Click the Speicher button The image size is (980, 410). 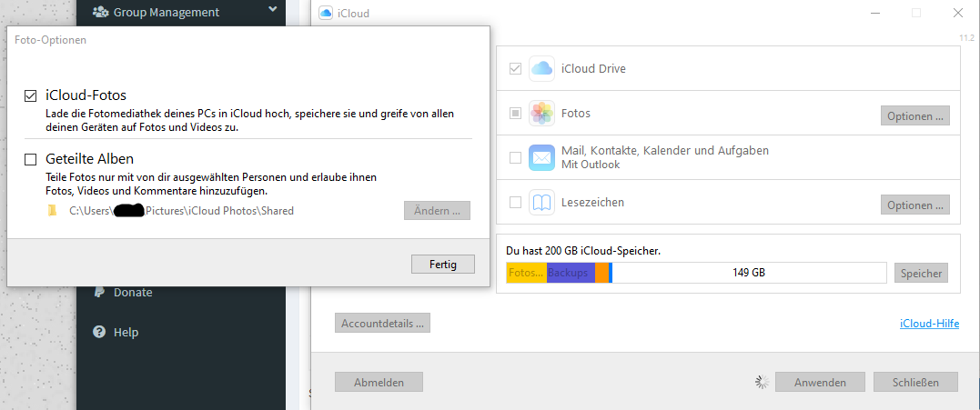(921, 274)
